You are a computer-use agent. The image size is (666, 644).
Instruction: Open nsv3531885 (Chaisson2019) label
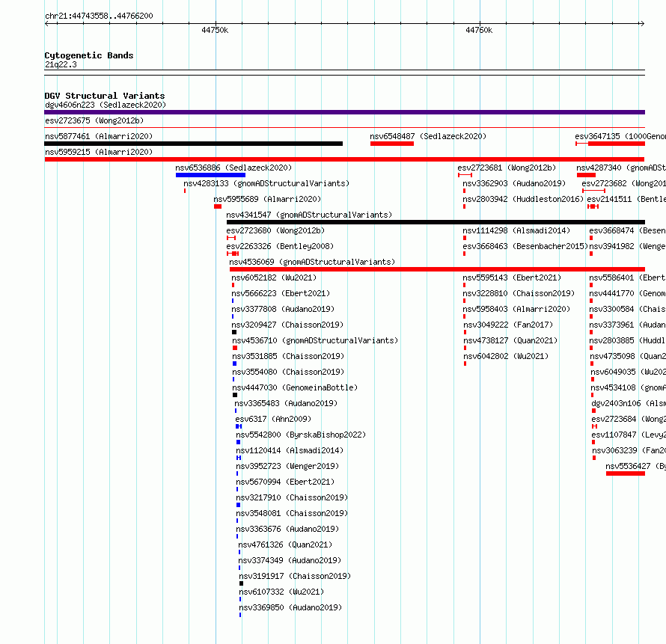[x=288, y=356]
